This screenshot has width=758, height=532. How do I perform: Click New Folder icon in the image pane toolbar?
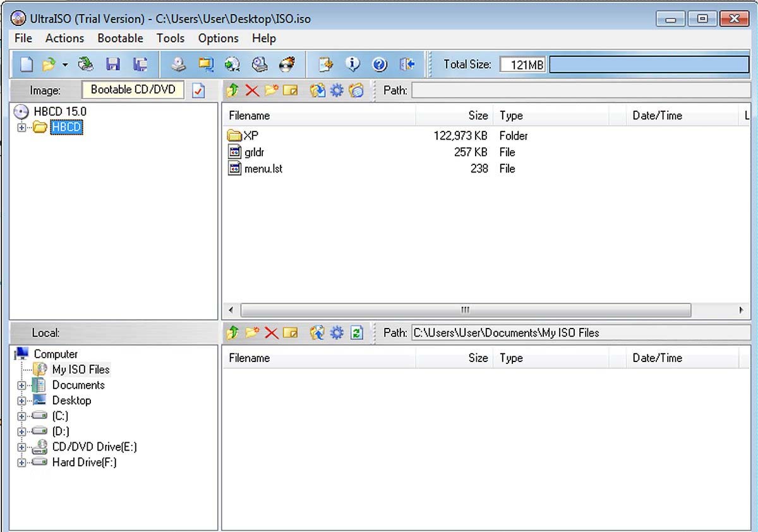point(271,90)
